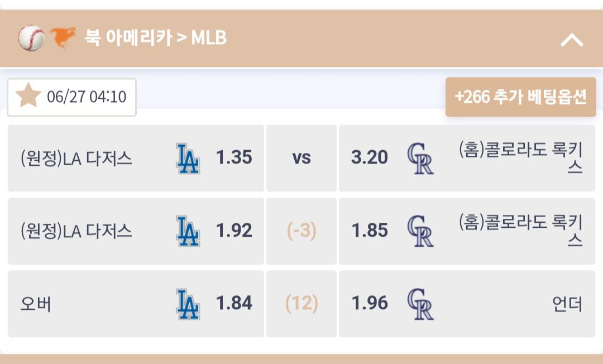Collapse the MLB section with the chevron
Image resolution: width=603 pixels, height=364 pixels.
(572, 40)
